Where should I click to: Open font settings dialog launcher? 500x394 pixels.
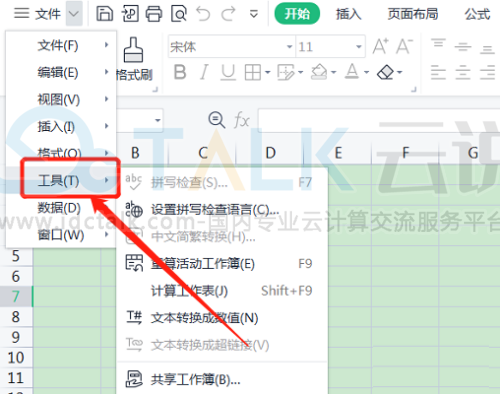[414, 89]
